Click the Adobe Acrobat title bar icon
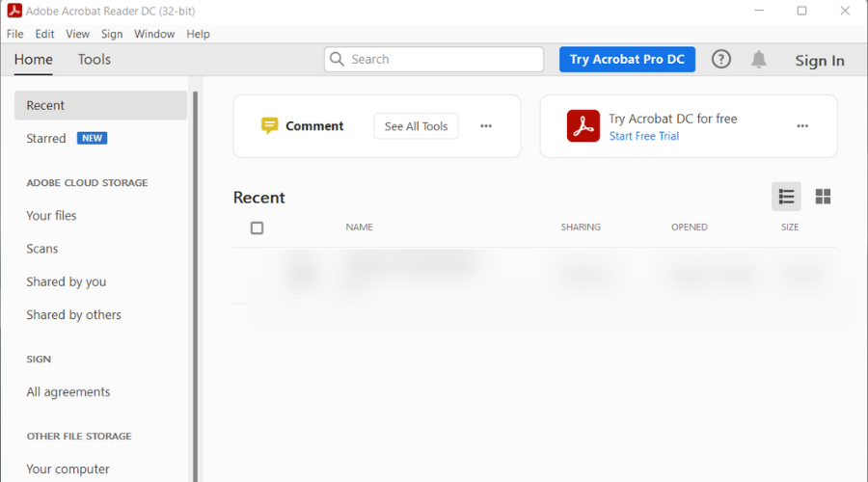Image resolution: width=868 pixels, height=482 pixels. pos(14,11)
